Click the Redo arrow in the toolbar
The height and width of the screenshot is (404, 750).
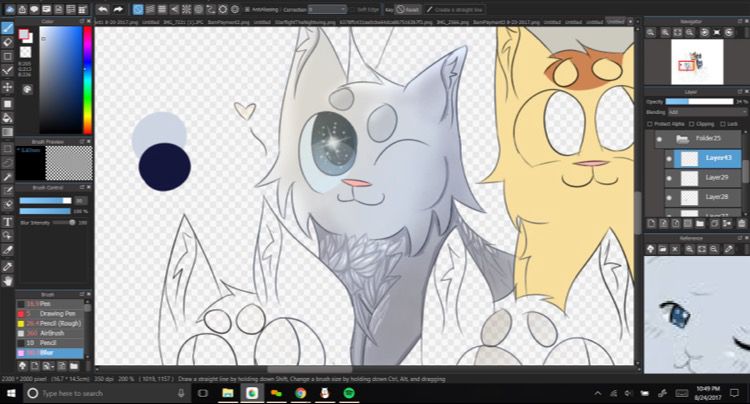pos(118,9)
